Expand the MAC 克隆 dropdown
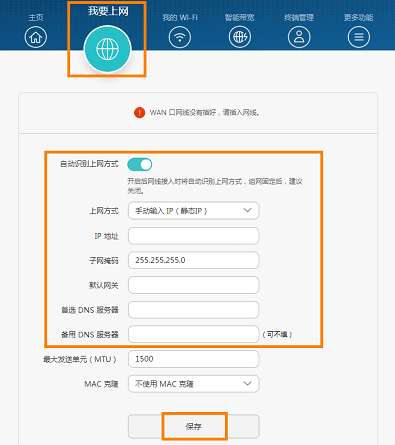Image resolution: width=395 pixels, height=445 pixels. click(193, 384)
